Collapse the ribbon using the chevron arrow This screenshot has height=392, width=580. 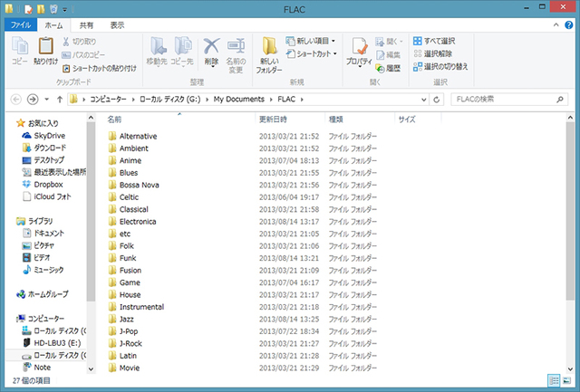(556, 25)
